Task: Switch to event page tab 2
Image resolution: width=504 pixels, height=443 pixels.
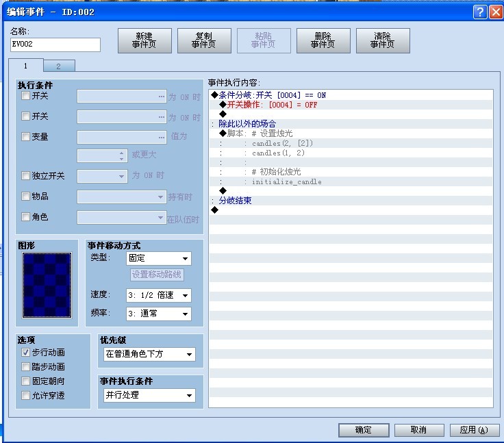Action: pyautogui.click(x=59, y=66)
